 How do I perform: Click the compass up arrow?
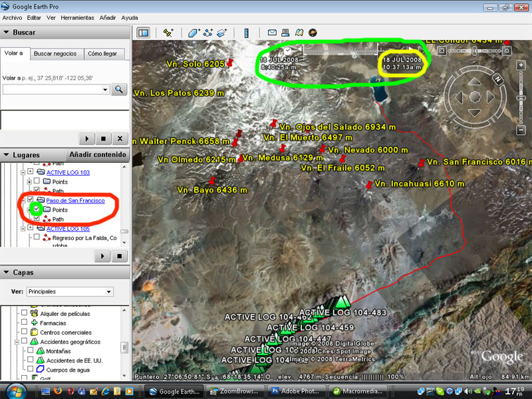[474, 81]
